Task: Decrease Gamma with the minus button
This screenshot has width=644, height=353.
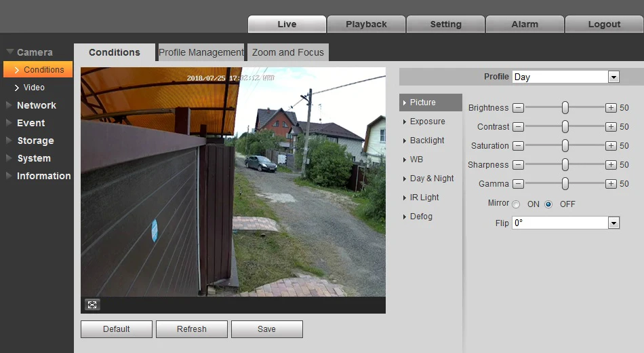Action: [x=519, y=183]
